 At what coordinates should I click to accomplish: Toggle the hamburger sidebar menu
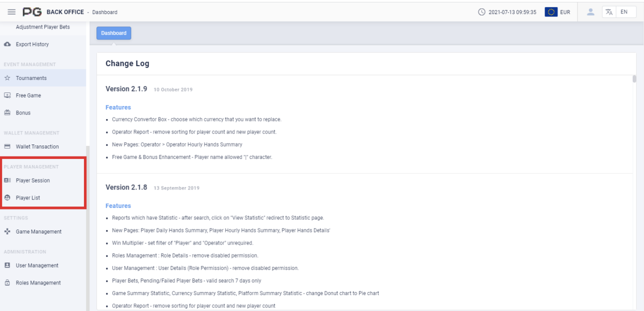[x=11, y=12]
